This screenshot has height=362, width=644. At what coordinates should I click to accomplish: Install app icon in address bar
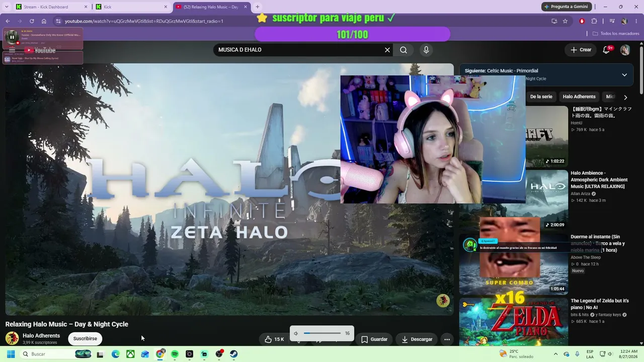[554, 21]
